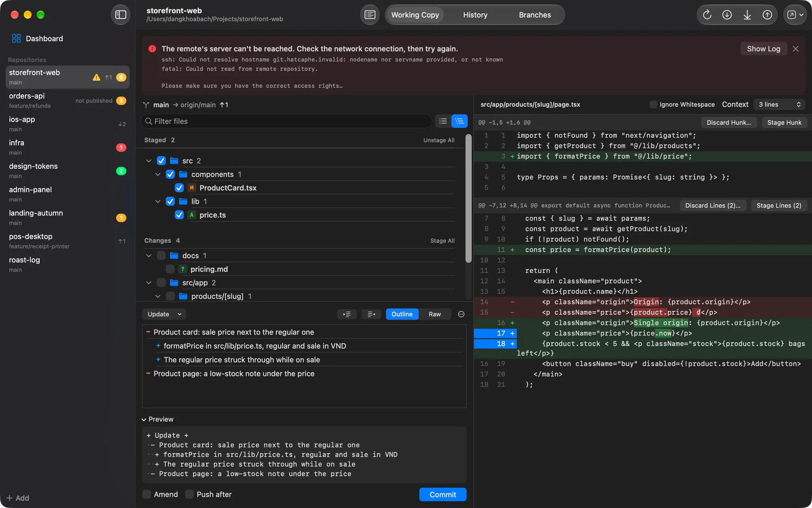This screenshot has height=508, width=812.
Task: Open the Context 3 lines dropdown
Action: click(779, 104)
